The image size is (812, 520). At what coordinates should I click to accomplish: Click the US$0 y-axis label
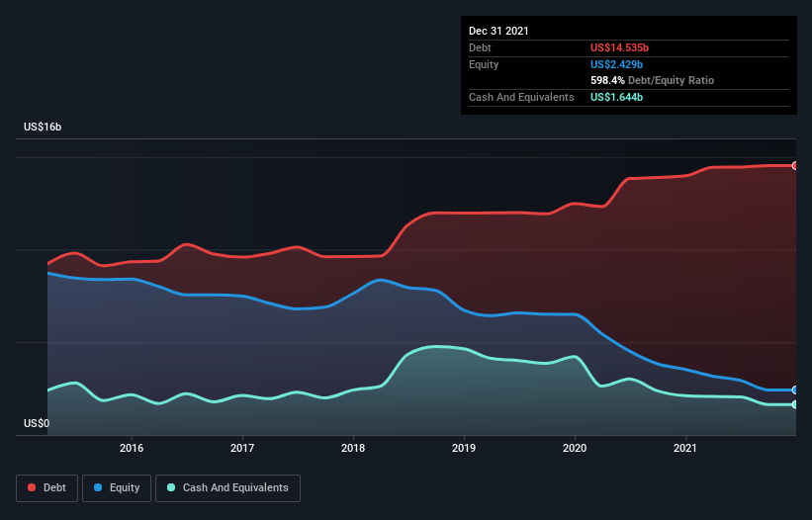(x=37, y=423)
